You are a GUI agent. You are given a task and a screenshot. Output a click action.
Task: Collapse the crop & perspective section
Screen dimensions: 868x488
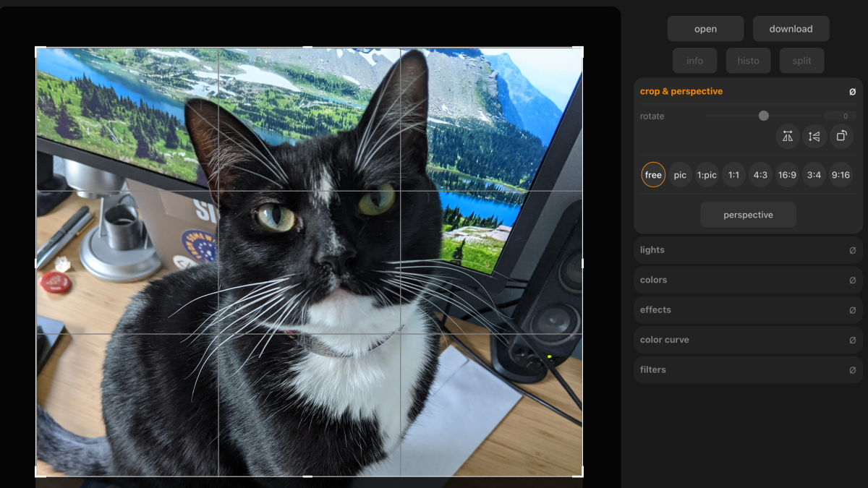[681, 92]
